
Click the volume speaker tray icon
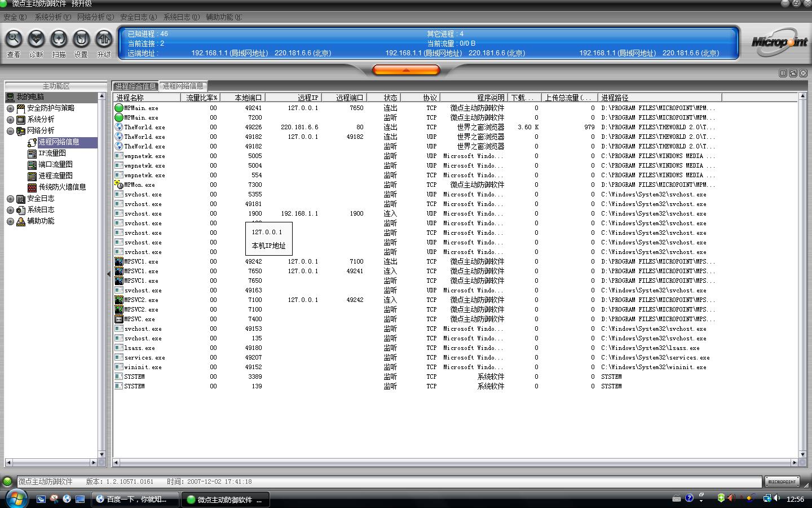click(x=777, y=498)
